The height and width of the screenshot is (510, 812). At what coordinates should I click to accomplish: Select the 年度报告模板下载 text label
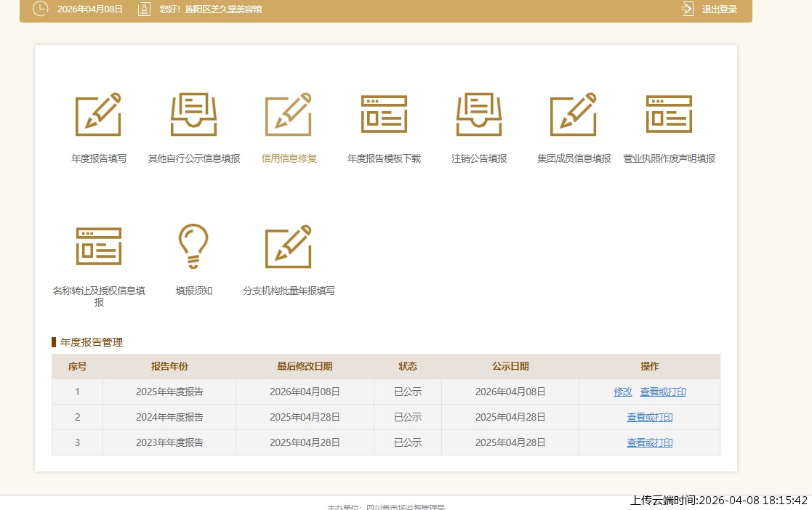(384, 158)
